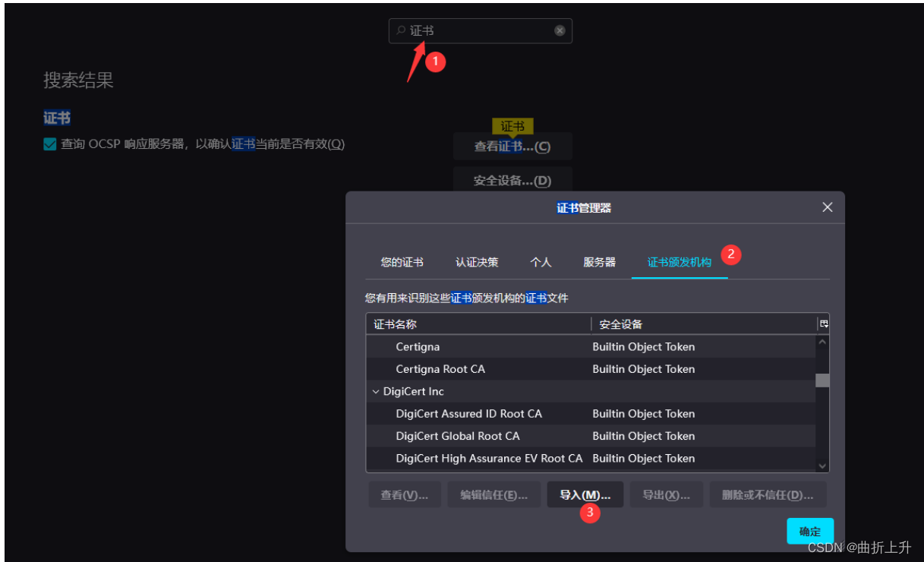Clear the search box text
924x562 pixels.
[x=560, y=31]
